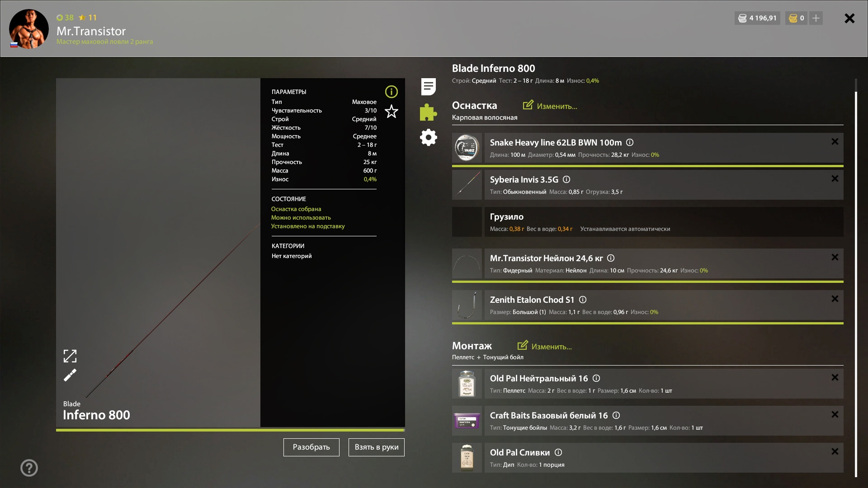The width and height of the screenshot is (868, 488).
Task: Click the Blade Inferno 800 rod image
Action: pyautogui.click(x=158, y=253)
